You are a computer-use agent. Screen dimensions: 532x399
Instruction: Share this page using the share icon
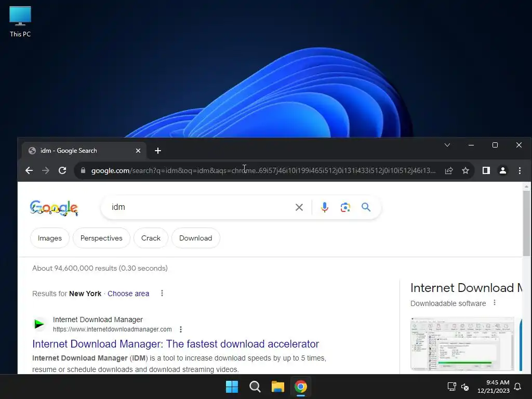pyautogui.click(x=449, y=170)
